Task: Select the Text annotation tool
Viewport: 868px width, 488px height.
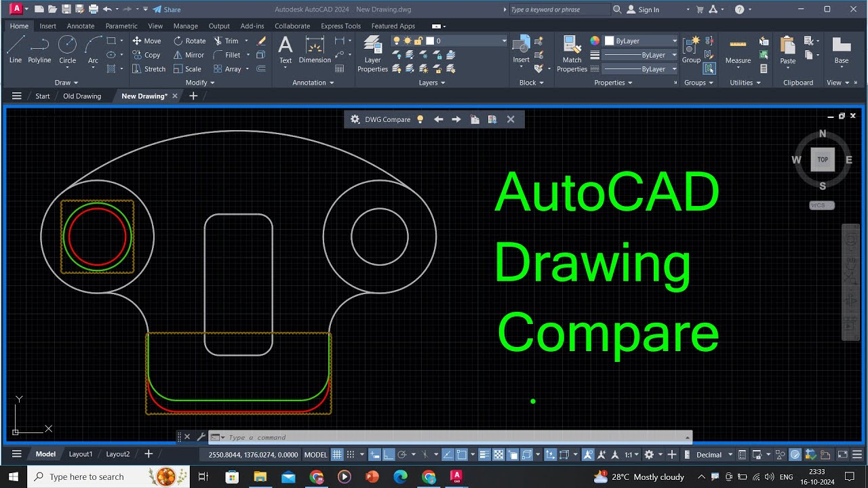Action: coord(285,49)
